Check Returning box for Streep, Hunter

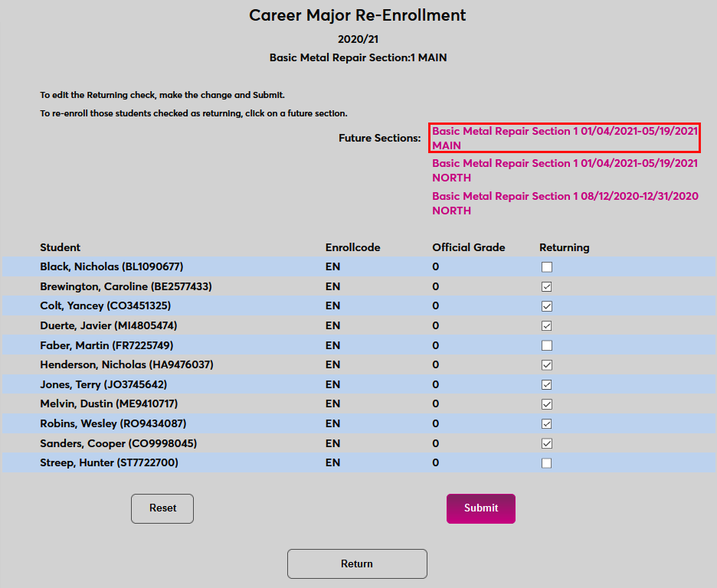[x=546, y=463]
